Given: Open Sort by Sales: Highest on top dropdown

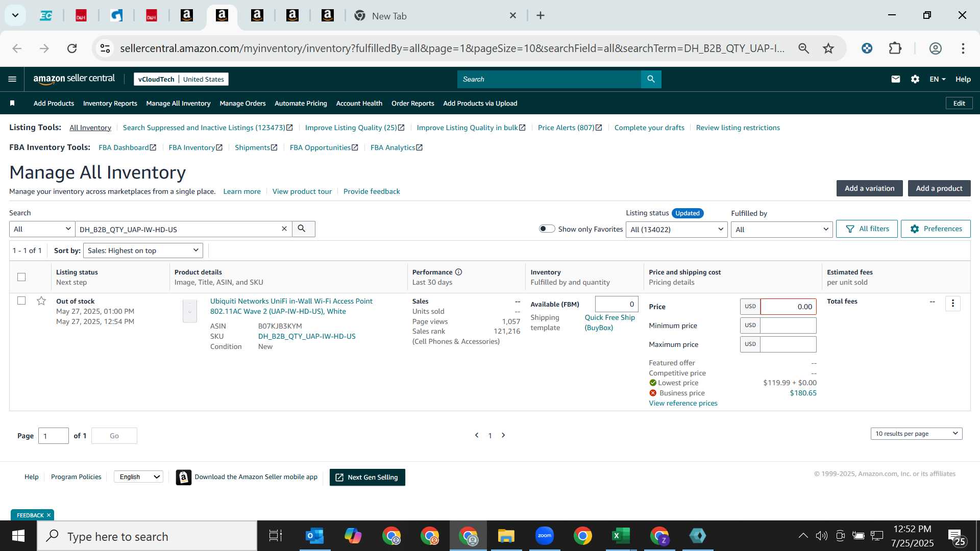Looking at the screenshot, I should (x=143, y=251).
